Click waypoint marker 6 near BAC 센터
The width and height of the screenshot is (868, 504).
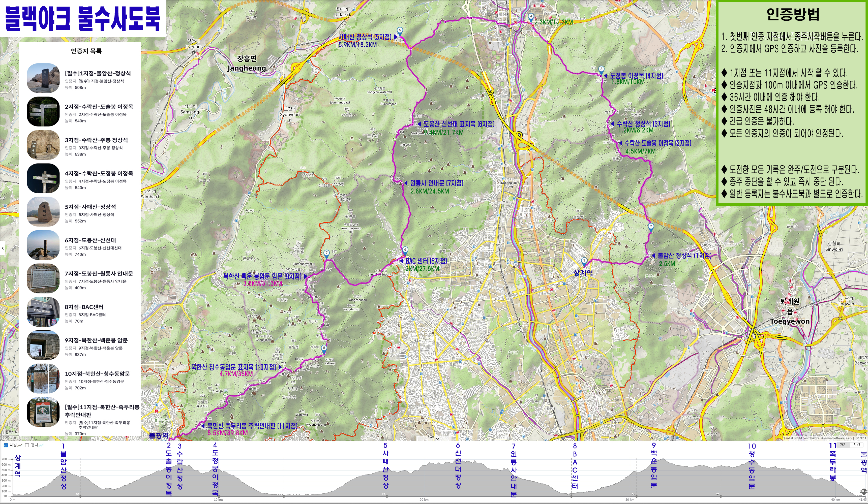(x=405, y=250)
